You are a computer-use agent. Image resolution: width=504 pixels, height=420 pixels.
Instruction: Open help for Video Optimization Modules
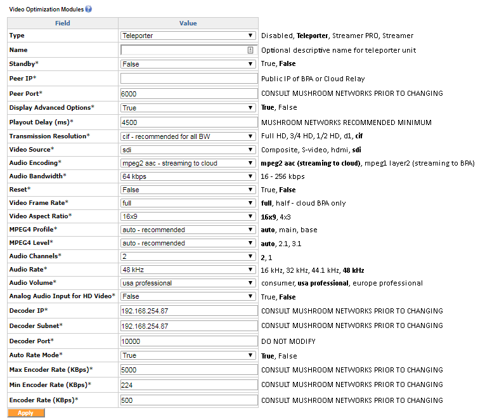88,9
